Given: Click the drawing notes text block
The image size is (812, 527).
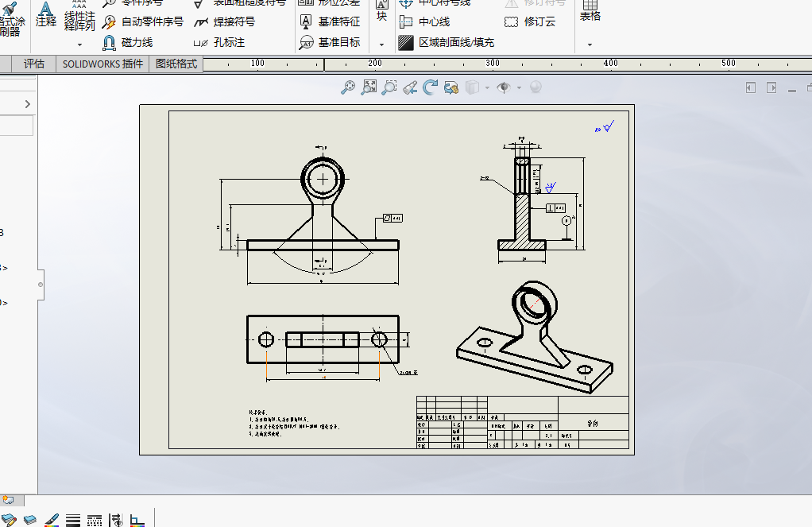Looking at the screenshot, I should pos(294,424).
